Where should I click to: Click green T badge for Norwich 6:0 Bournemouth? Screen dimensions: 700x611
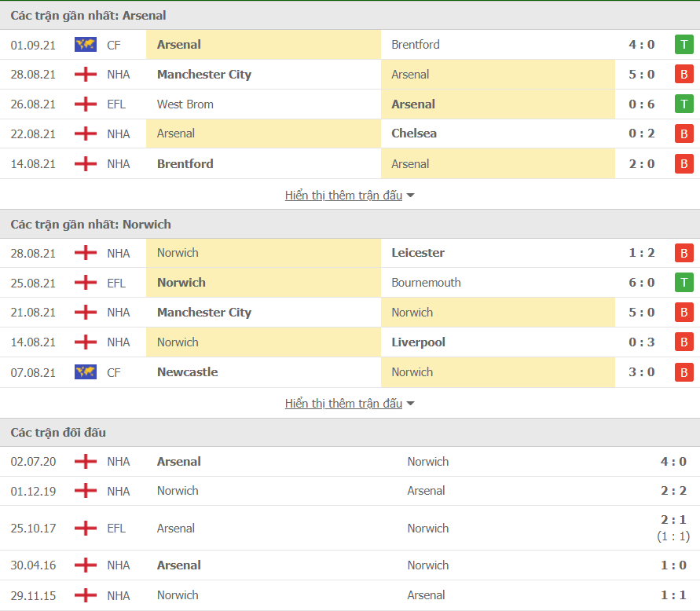coord(684,283)
